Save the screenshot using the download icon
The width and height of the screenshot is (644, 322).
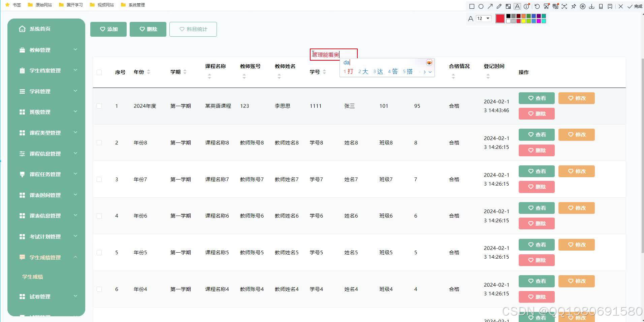point(591,6)
